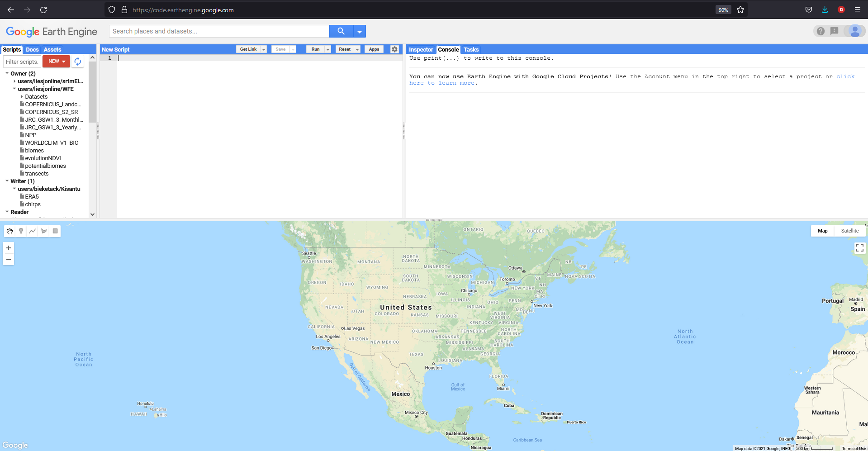Screen dimensions: 868x451
Task: Click the site lock icon
Action: [x=124, y=9]
